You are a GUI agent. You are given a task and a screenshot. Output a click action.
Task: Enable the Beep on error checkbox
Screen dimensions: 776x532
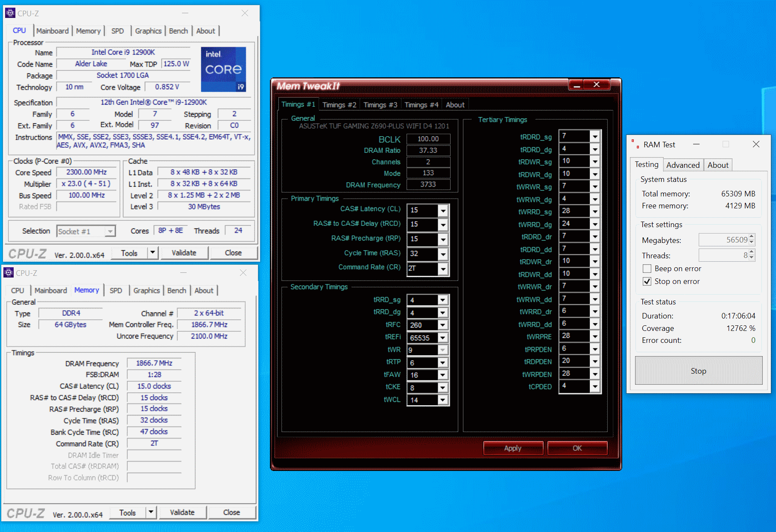tap(647, 269)
